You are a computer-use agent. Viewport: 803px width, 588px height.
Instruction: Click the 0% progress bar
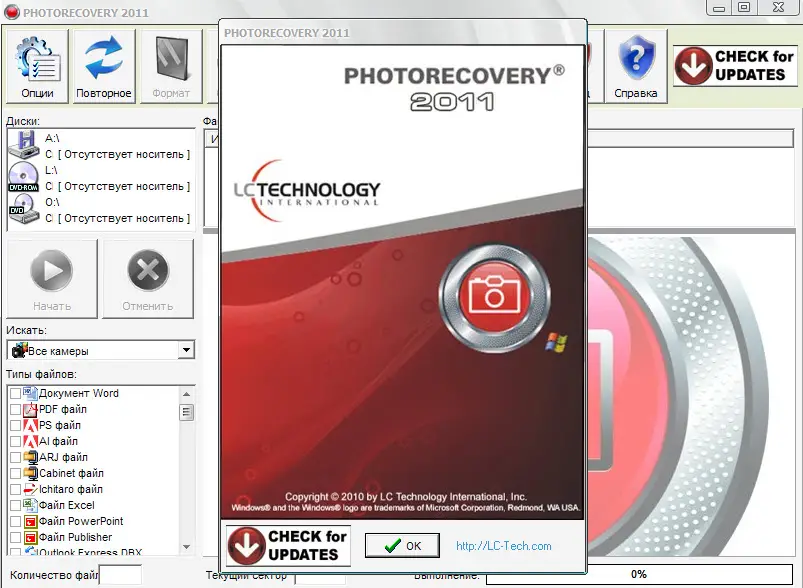tap(639, 574)
